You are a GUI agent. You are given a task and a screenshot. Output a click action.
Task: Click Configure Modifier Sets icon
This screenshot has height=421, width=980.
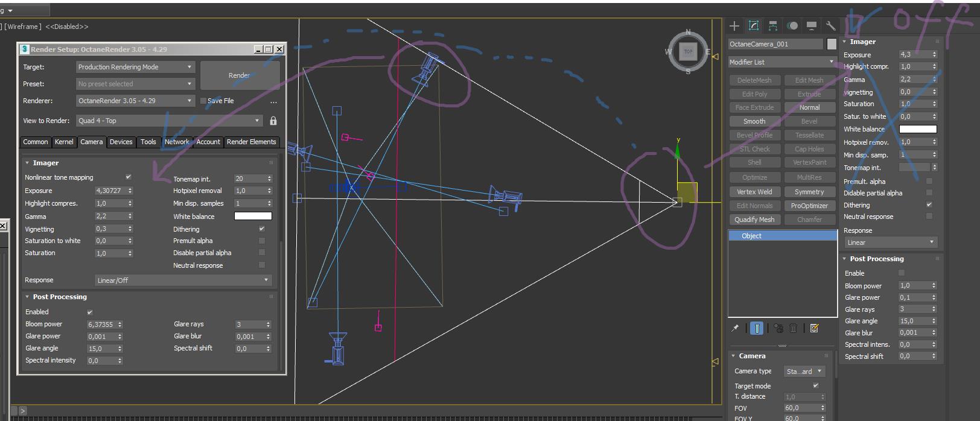(x=815, y=328)
